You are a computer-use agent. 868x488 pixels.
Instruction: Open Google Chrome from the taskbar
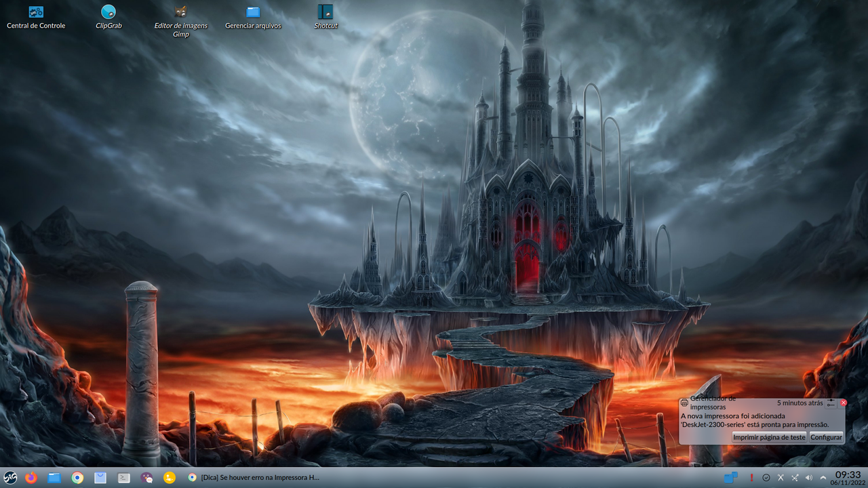click(x=77, y=478)
